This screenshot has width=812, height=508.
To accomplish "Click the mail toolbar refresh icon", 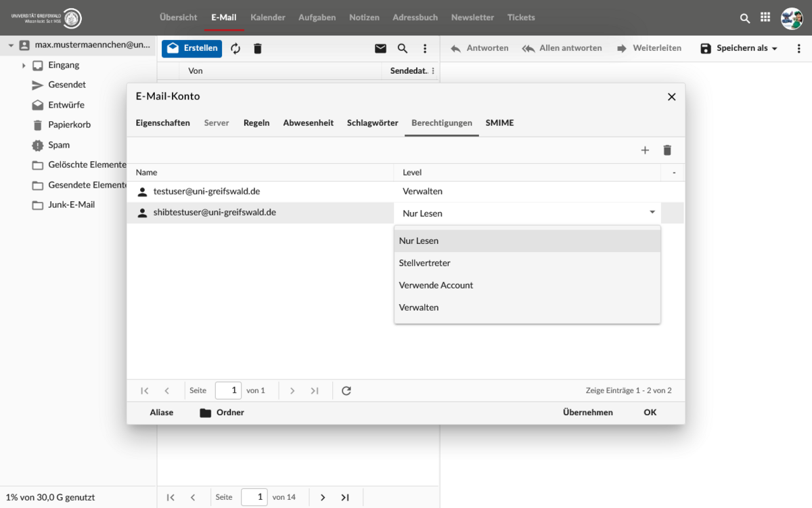I will (x=235, y=49).
